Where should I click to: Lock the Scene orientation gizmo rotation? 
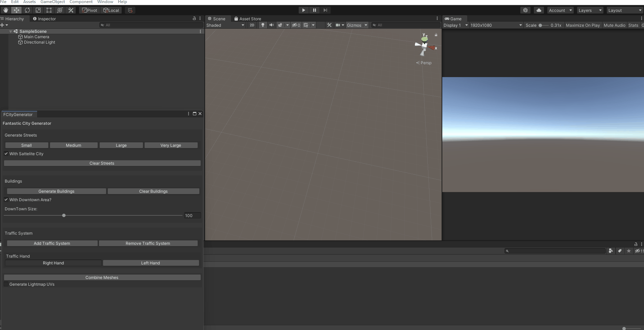436,35
